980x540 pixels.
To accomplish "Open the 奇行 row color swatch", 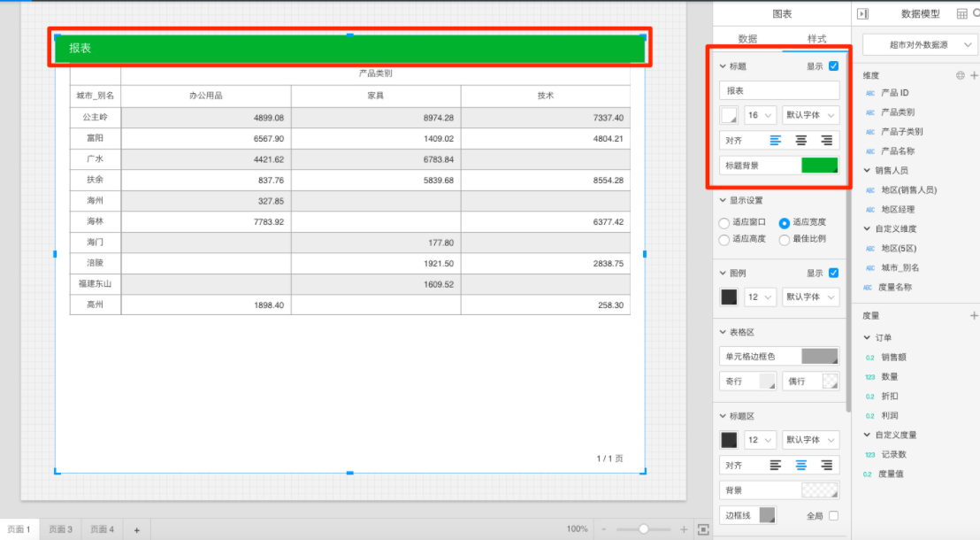I will [767, 381].
